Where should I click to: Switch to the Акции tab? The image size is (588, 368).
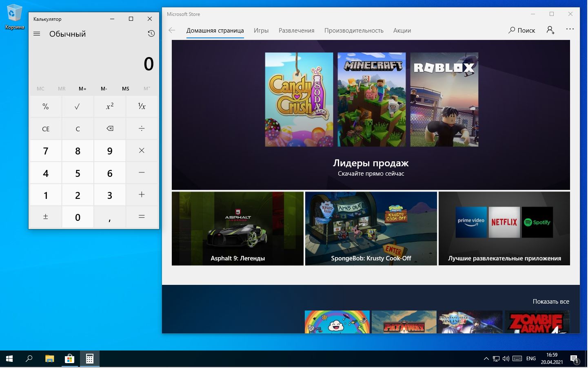click(402, 30)
